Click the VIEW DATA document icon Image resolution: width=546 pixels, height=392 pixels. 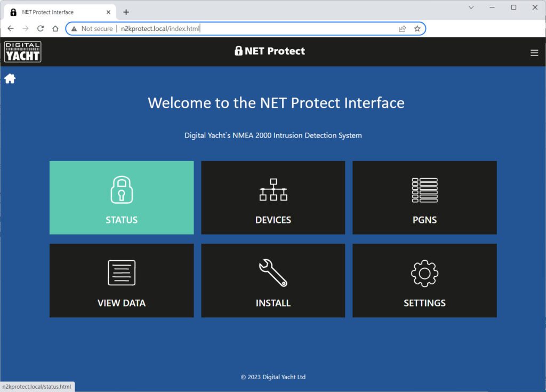[121, 272]
